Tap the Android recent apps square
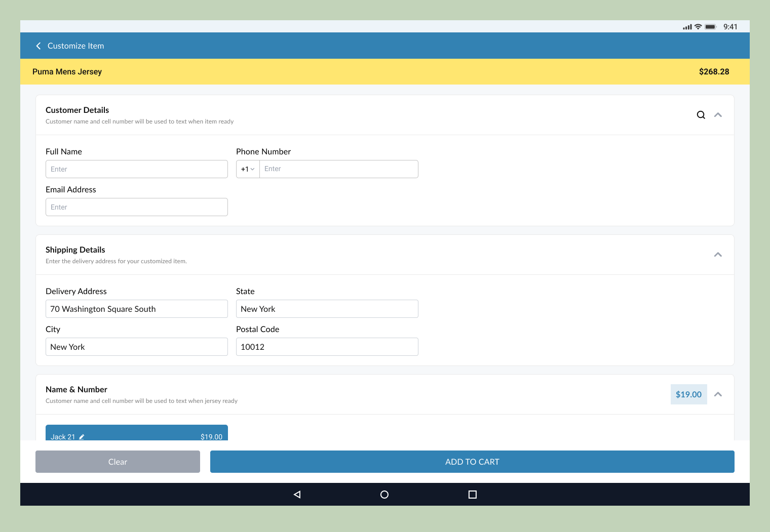Screen dimensions: 770x532 pos(473,495)
